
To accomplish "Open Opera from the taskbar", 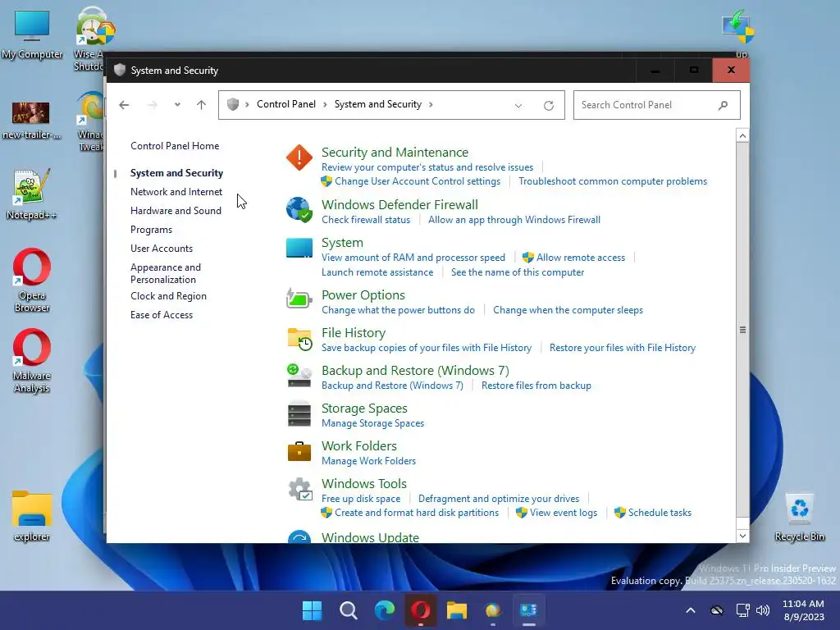I will pyautogui.click(x=421, y=609).
